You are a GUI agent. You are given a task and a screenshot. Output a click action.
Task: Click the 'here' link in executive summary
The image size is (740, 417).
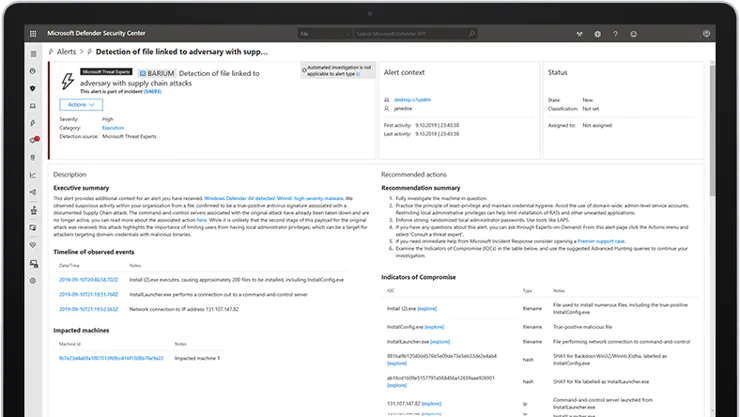pyautogui.click(x=202, y=220)
